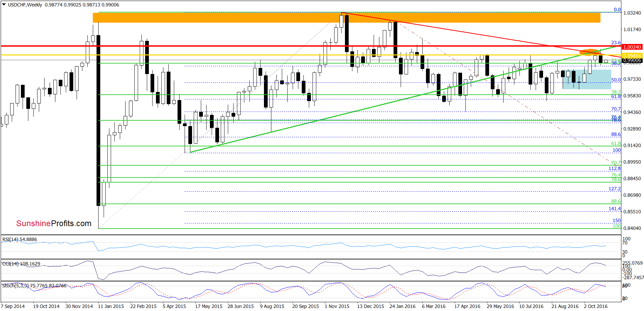The height and width of the screenshot is (311, 644).
Task: Select the 0.0 Fibonacci level label
Action: point(617,9)
